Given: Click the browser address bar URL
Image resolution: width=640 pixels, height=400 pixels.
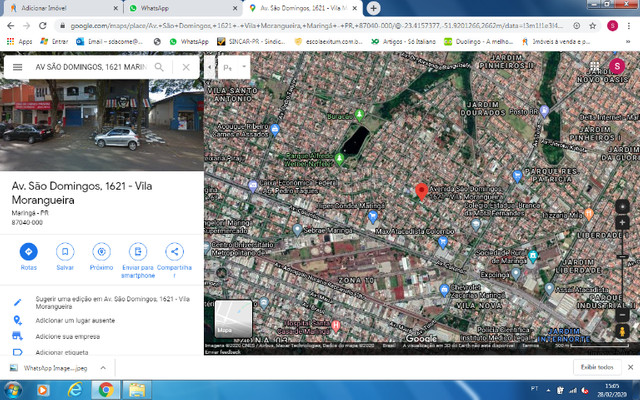Looking at the screenshot, I should (316, 26).
